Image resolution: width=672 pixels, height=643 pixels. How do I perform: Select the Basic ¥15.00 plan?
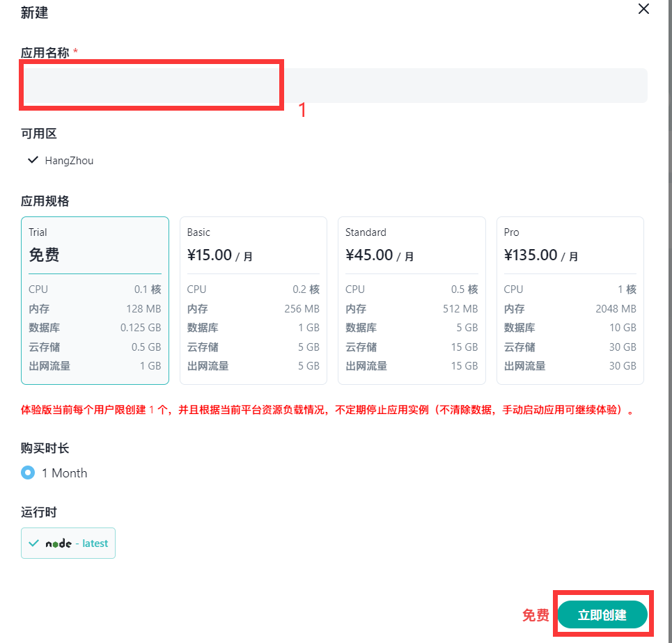point(253,301)
